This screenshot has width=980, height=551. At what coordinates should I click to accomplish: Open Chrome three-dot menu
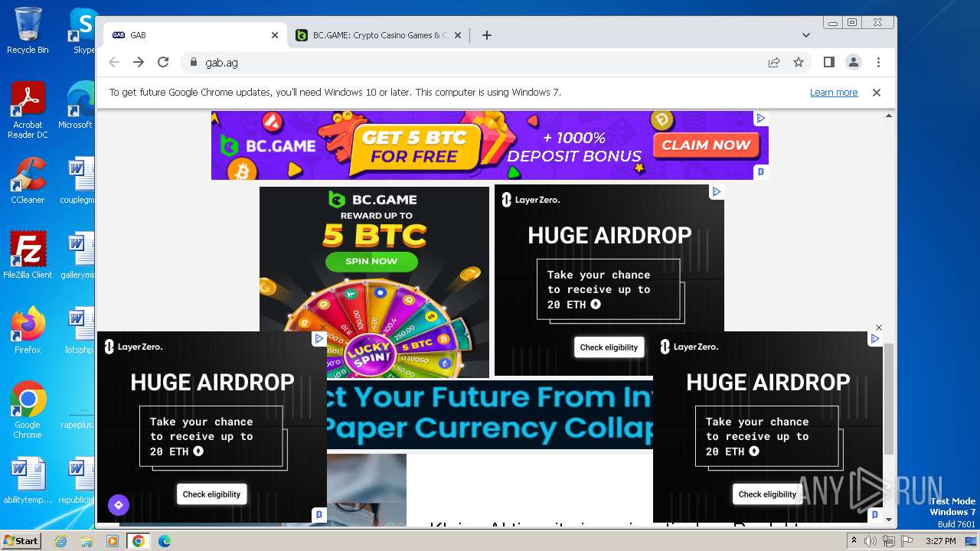(878, 62)
